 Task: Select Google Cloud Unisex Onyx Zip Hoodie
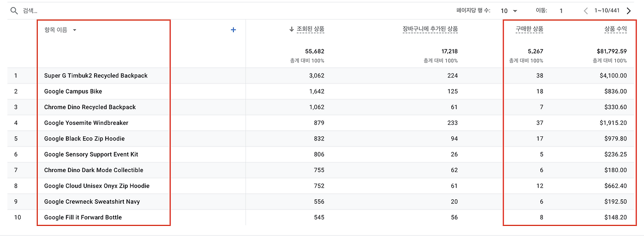click(97, 186)
